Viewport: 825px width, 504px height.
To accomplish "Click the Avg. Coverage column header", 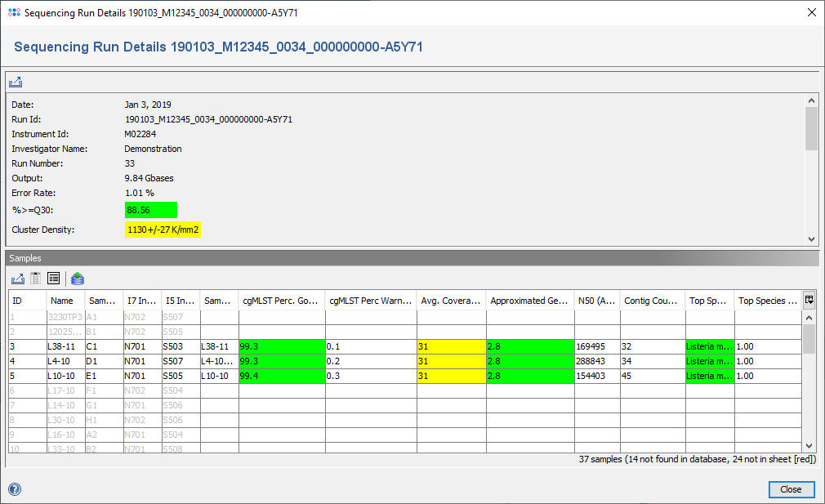I will tap(451, 301).
